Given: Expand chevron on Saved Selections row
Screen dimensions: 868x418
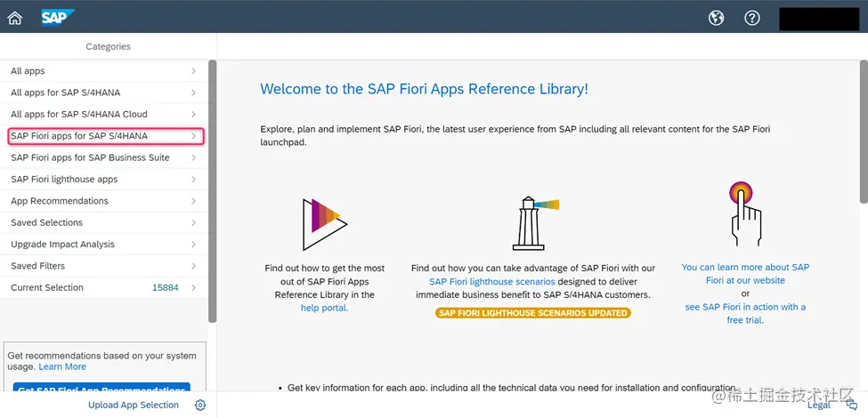Looking at the screenshot, I should [194, 222].
